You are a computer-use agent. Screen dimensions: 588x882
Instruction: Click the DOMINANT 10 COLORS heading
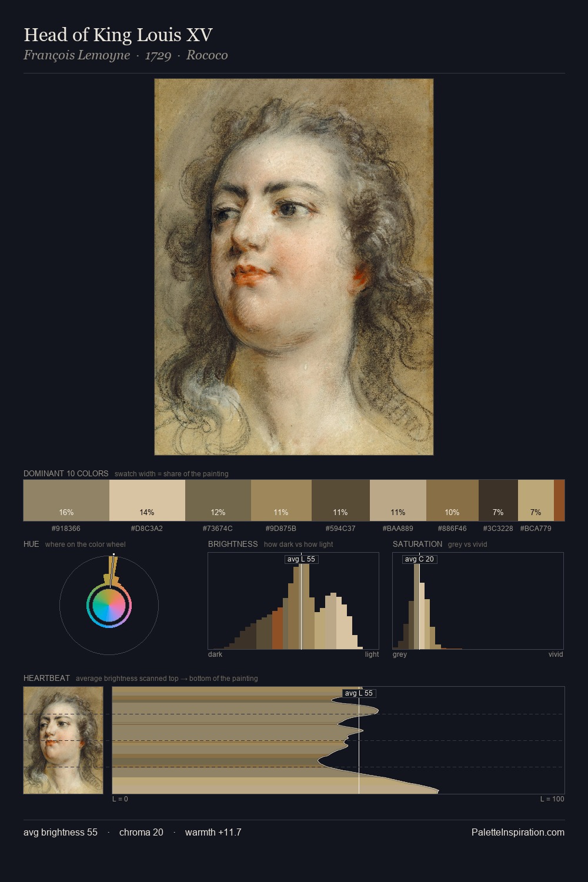click(66, 473)
